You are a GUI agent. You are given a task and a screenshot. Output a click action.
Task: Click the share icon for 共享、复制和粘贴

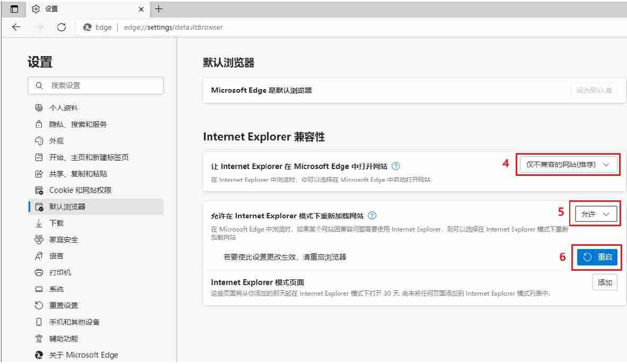[39, 173]
